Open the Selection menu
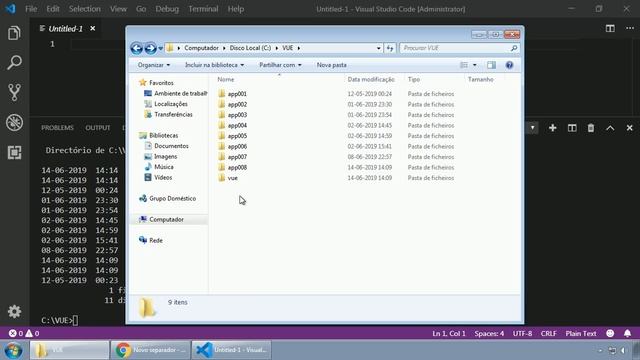 84,9
